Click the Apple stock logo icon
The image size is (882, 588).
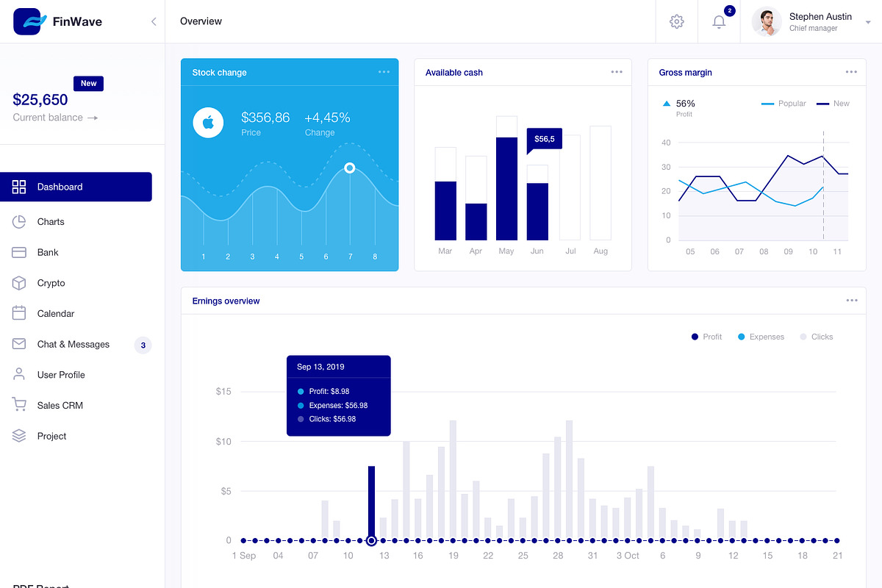208,123
